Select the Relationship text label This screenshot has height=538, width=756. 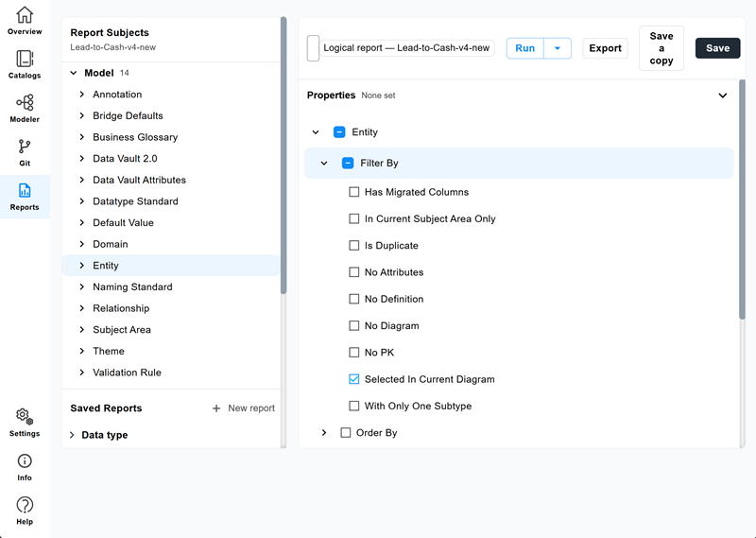pyautogui.click(x=121, y=308)
